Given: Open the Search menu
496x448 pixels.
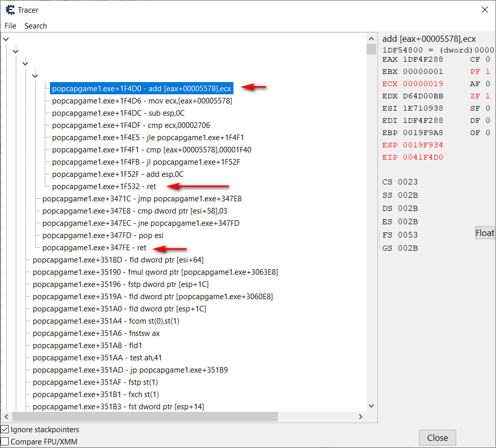Looking at the screenshot, I should click(x=36, y=26).
